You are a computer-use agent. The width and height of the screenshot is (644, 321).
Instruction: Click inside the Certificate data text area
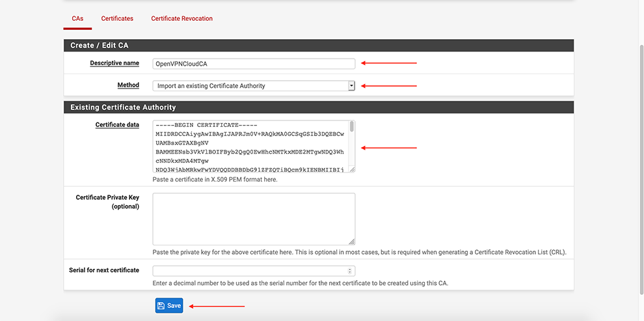pyautogui.click(x=250, y=147)
